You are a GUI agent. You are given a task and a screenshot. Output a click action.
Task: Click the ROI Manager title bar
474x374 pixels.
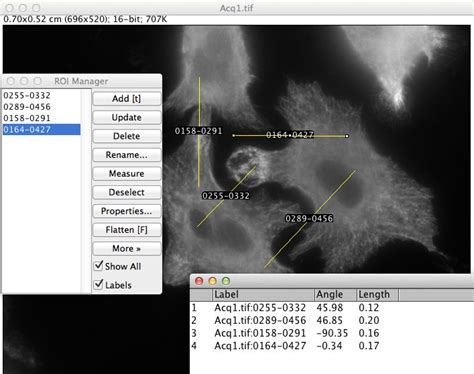click(82, 81)
